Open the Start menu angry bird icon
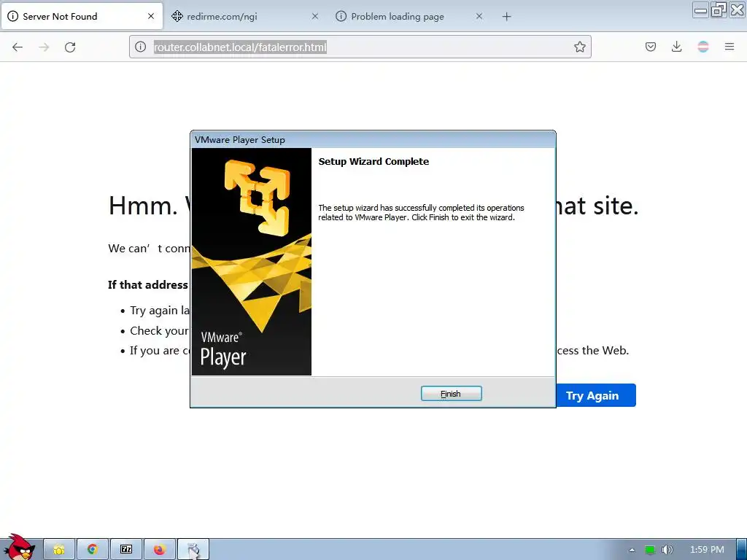The height and width of the screenshot is (560, 747). 19,547
